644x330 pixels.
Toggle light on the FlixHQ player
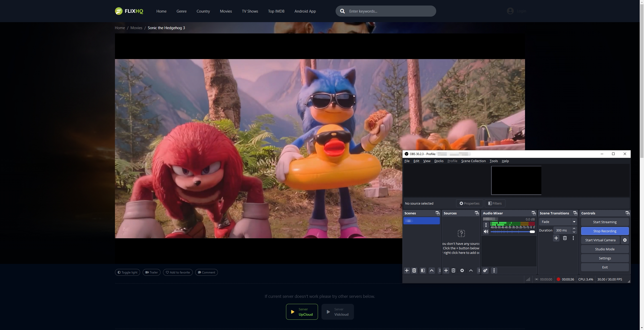pos(128,272)
